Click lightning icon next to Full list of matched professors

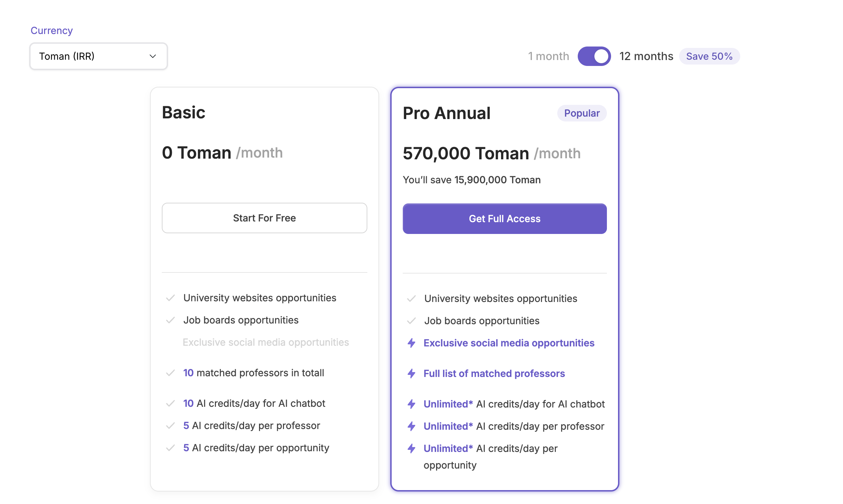411,373
